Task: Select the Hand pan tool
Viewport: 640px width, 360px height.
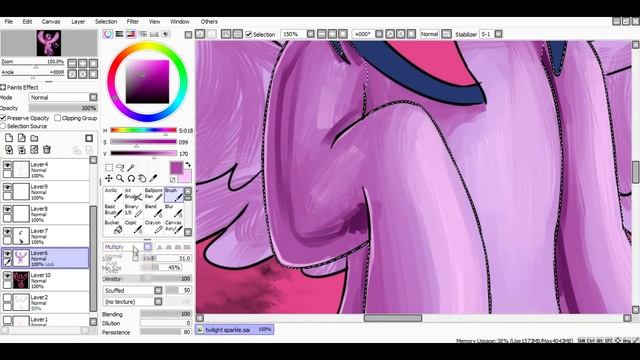Action: (x=142, y=178)
